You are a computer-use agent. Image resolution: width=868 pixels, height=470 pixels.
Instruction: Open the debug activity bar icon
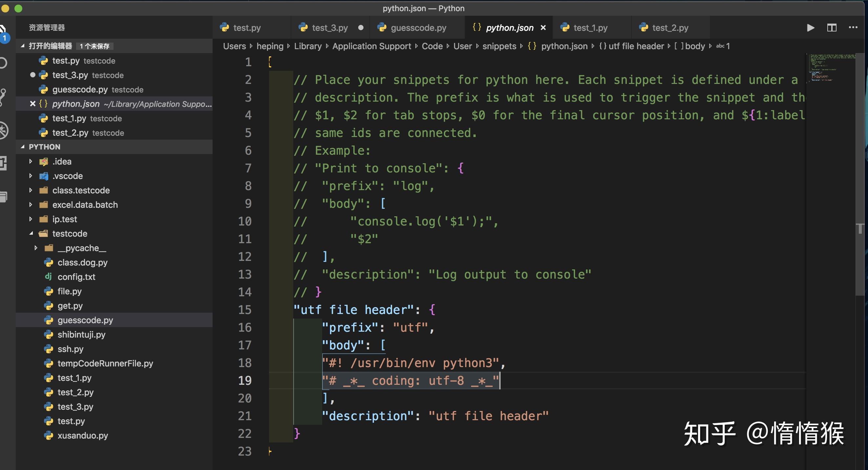pyautogui.click(x=3, y=130)
